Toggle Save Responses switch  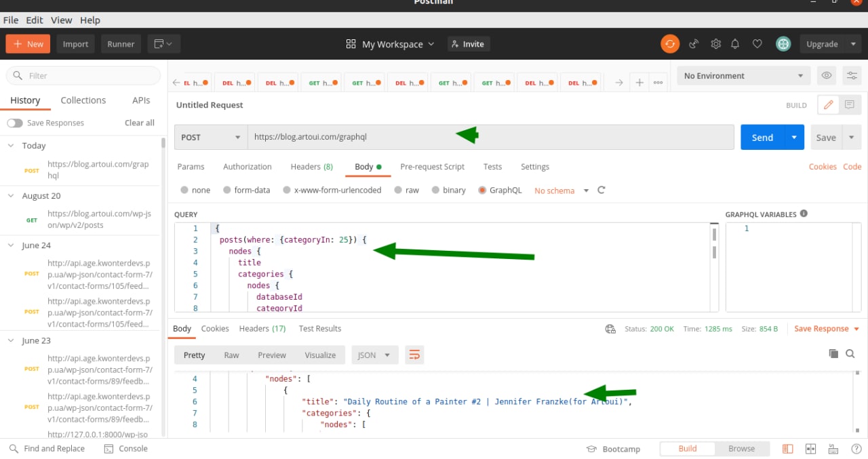(x=14, y=123)
